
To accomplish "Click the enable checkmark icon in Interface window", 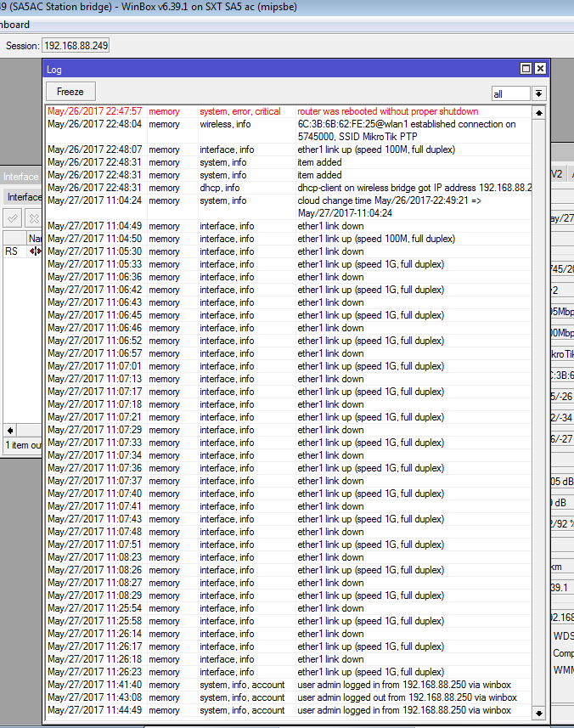I will (13, 217).
